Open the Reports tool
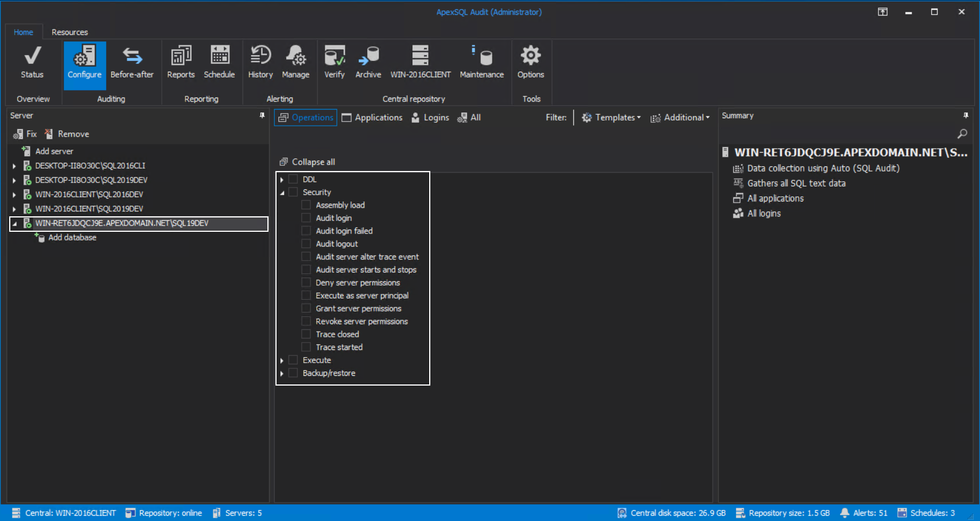The width and height of the screenshot is (980, 521). pos(181,63)
